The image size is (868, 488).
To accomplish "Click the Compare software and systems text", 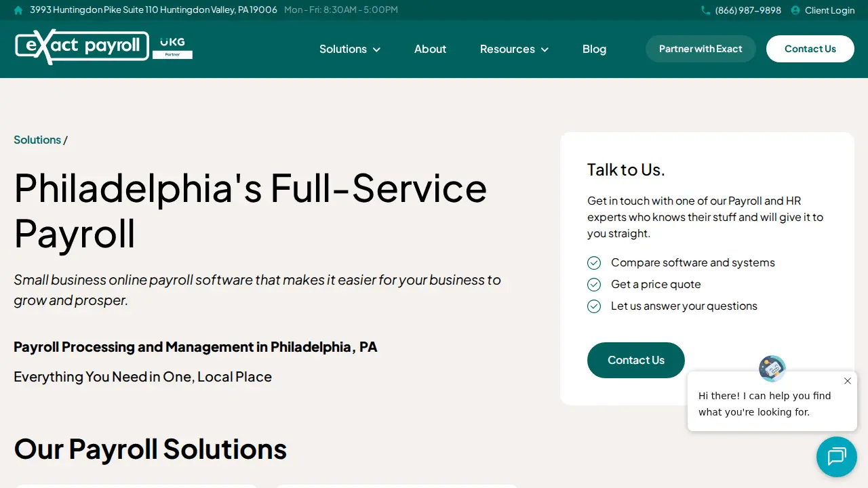I will click(x=693, y=263).
